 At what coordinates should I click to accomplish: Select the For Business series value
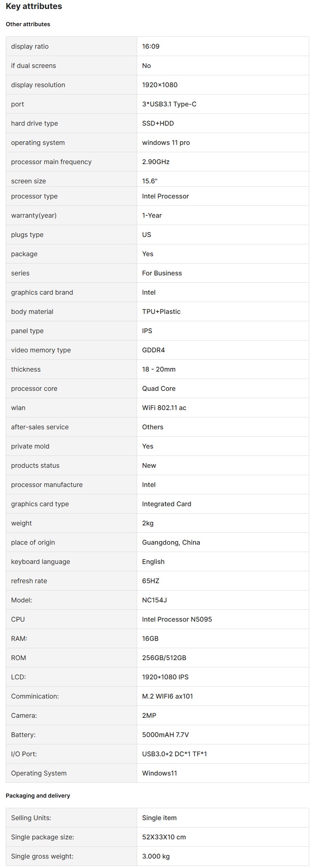point(162,273)
